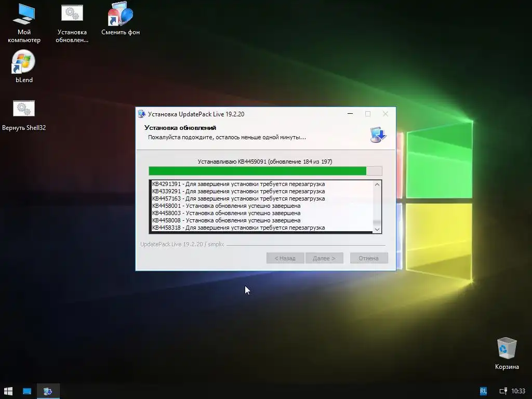532x399 pixels.
Task: Select the bLend desktop shortcut
Action: [x=24, y=67]
